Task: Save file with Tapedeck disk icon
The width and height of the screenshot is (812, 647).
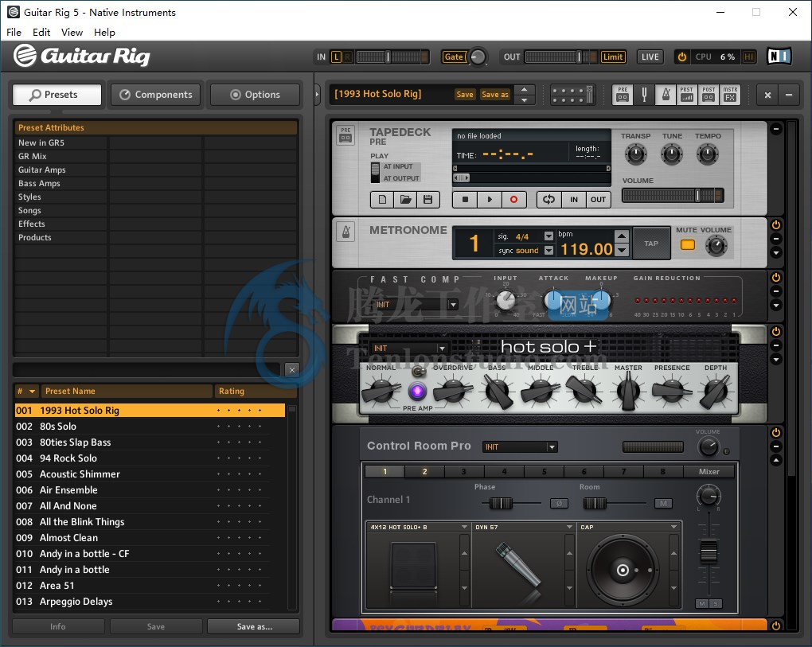Action: (x=427, y=199)
